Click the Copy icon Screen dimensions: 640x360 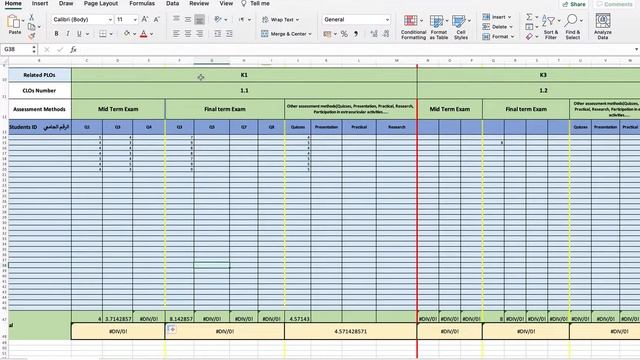[31, 27]
